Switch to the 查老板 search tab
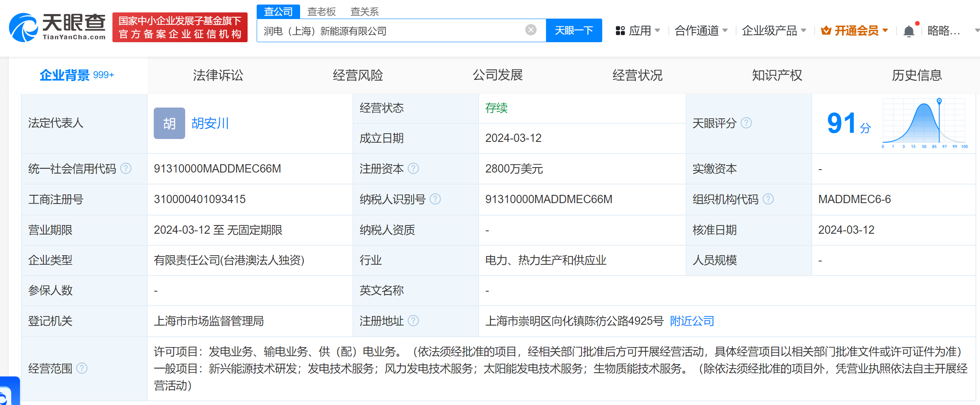Viewport: 980px width, 405px height. tap(322, 12)
